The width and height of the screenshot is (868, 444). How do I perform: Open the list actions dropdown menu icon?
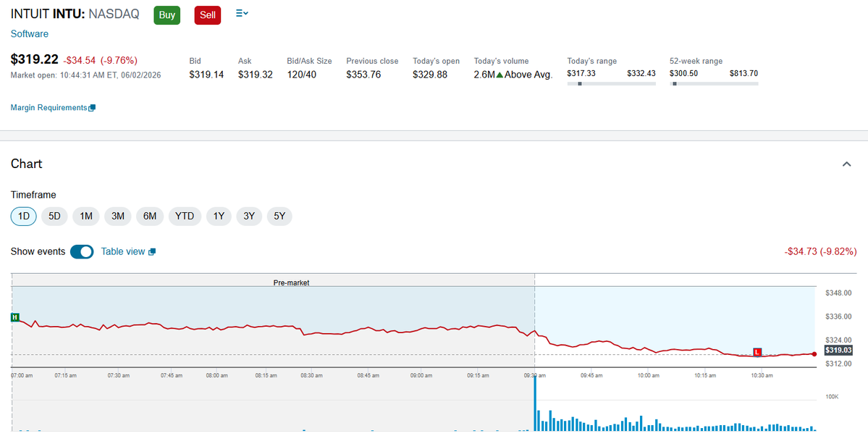coord(242,13)
